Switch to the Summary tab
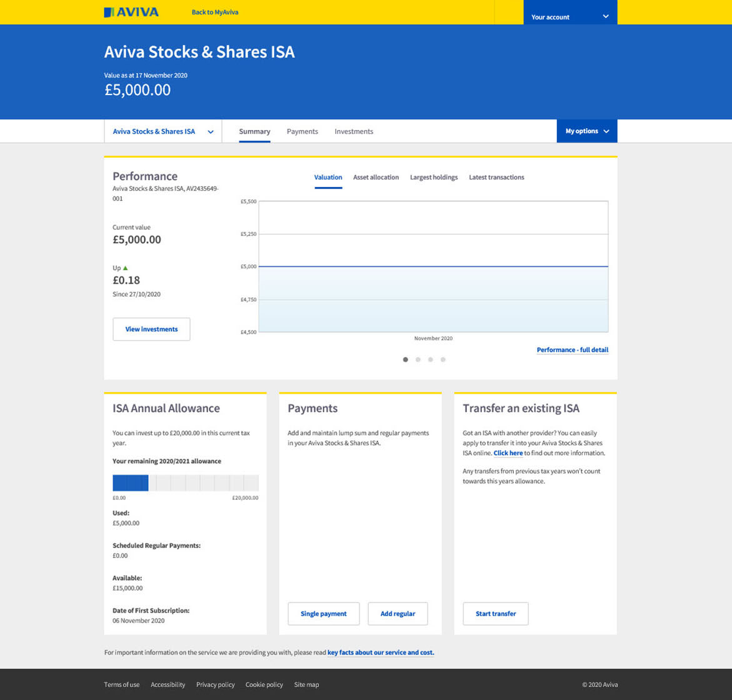Viewport: 732px width, 700px height. [x=254, y=132]
